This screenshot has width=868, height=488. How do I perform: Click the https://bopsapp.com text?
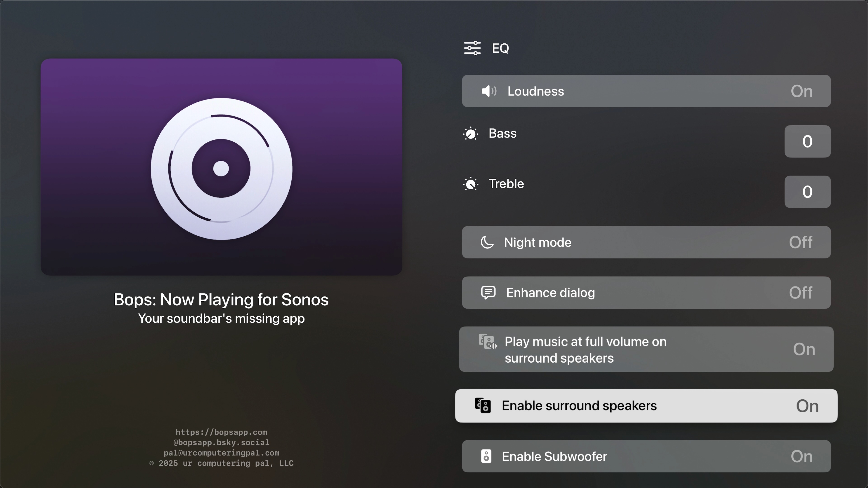[221, 432]
